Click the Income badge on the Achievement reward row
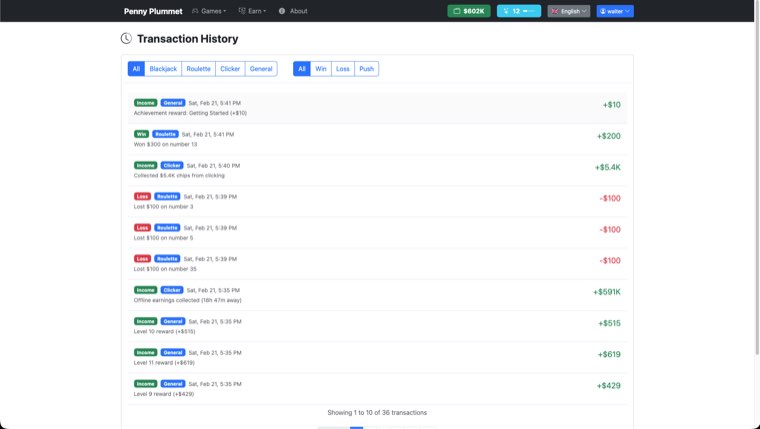The width and height of the screenshot is (760, 429). click(x=145, y=103)
